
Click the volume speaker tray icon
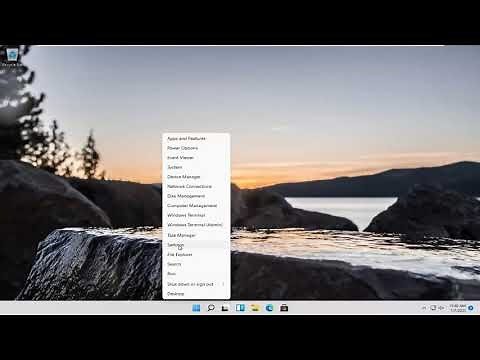[441, 308]
